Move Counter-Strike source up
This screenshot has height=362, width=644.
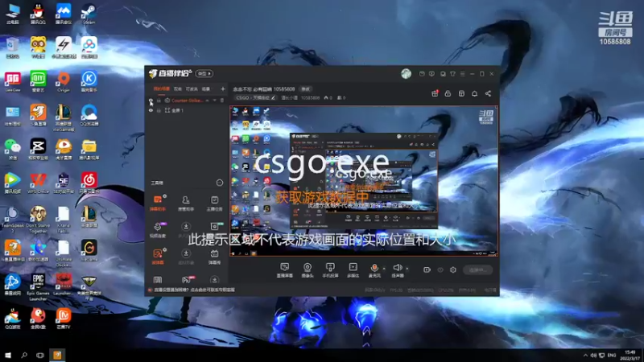point(208,101)
